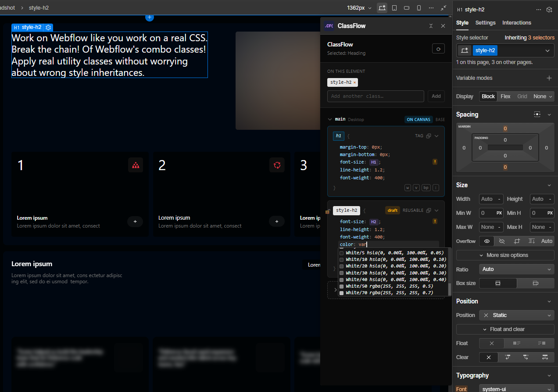558x392 pixels.
Task: Select clear both icon
Action: (545, 357)
